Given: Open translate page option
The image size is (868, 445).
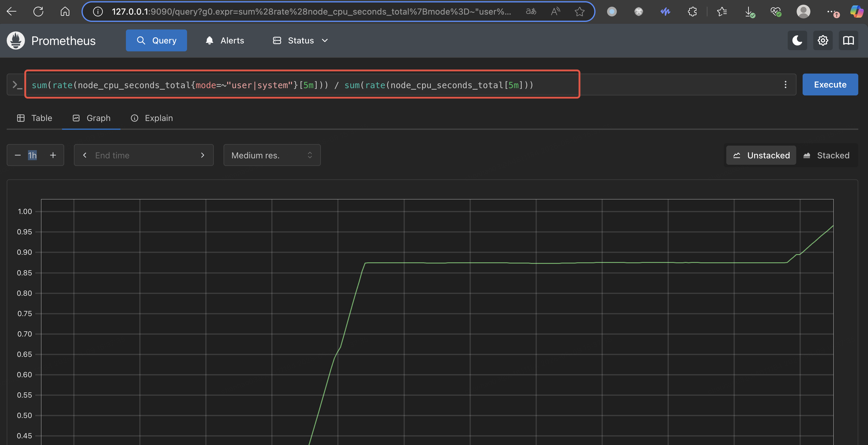Looking at the screenshot, I should pyautogui.click(x=531, y=12).
